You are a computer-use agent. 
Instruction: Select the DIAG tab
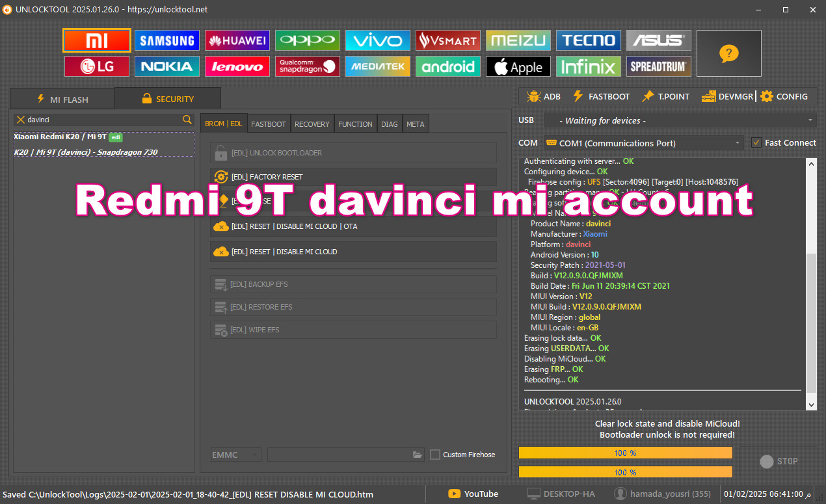click(x=390, y=124)
